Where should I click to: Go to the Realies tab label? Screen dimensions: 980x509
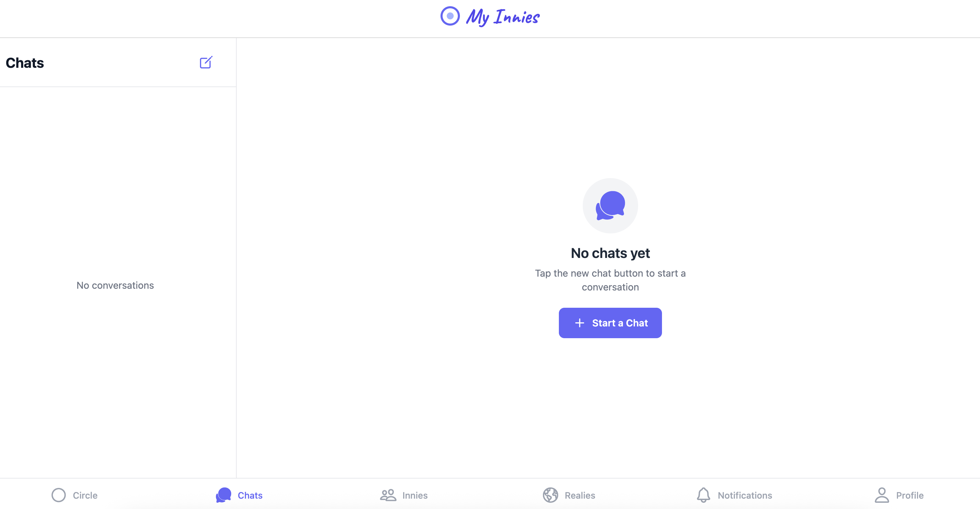pos(580,495)
